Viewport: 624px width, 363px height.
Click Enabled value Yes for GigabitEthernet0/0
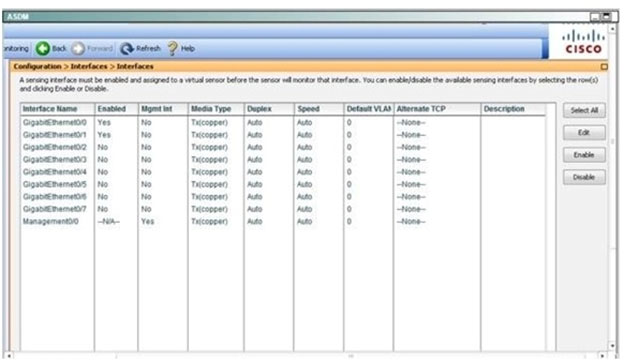click(x=104, y=123)
